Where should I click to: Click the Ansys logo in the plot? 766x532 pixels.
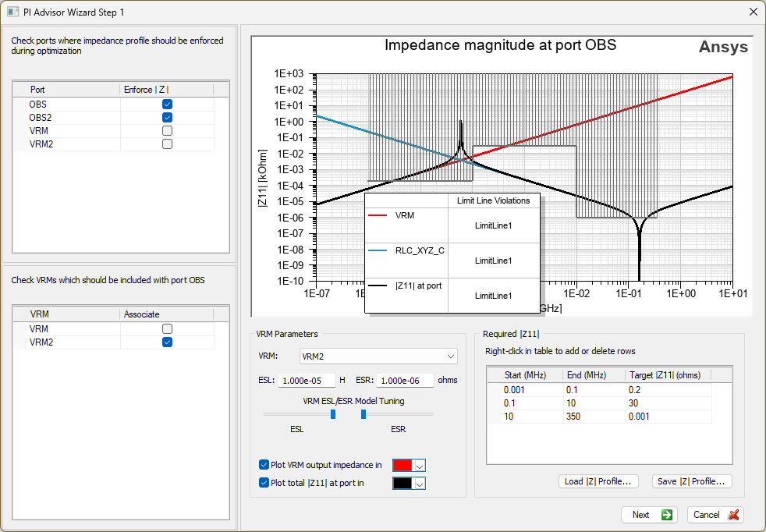point(722,47)
